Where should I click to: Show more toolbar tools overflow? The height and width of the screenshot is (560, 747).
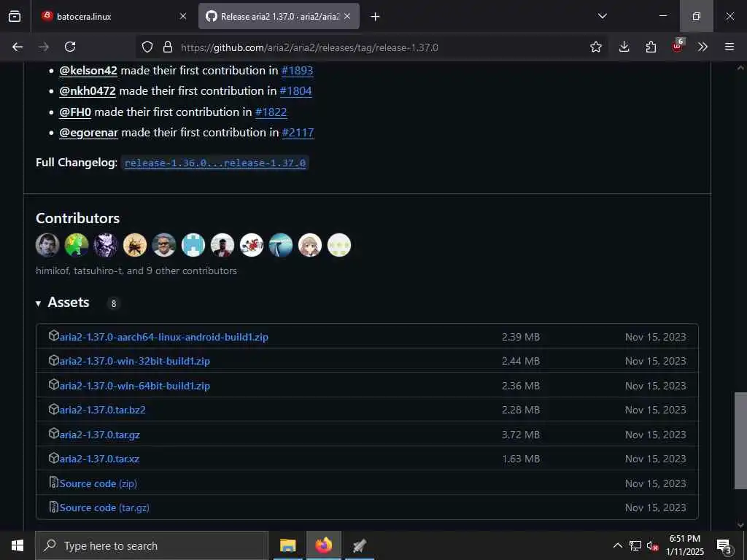[x=703, y=47]
